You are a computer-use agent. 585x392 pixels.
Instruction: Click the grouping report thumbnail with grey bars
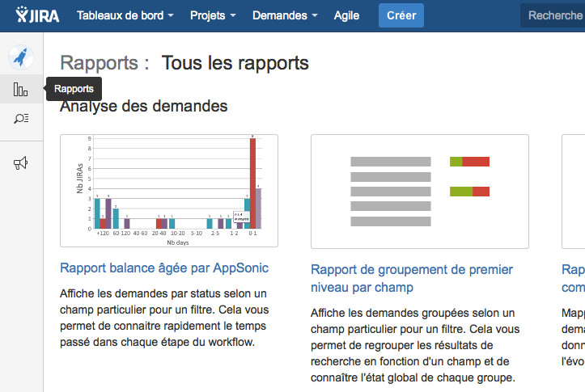420,192
